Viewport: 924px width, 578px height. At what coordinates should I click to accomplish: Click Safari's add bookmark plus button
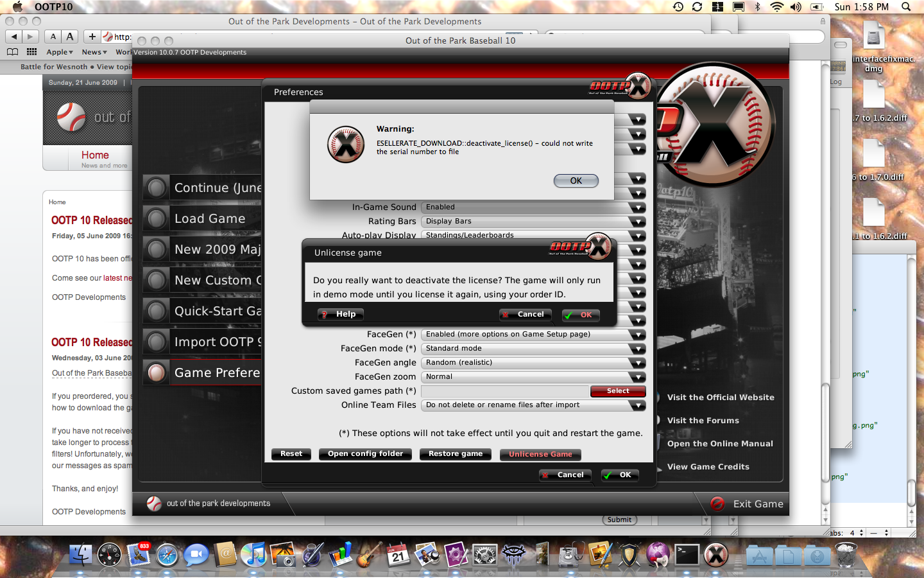pyautogui.click(x=92, y=37)
